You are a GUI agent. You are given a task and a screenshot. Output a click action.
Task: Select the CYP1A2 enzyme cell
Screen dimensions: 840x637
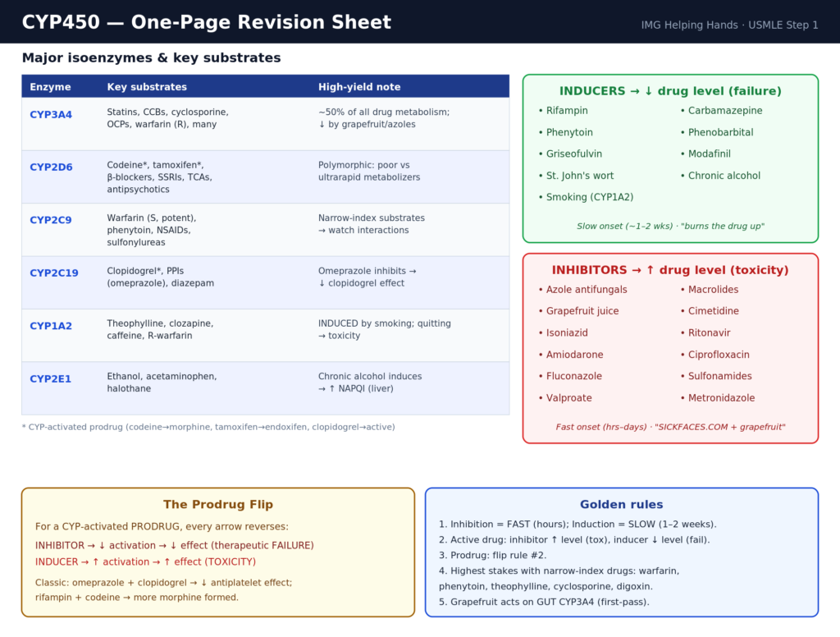tap(51, 325)
